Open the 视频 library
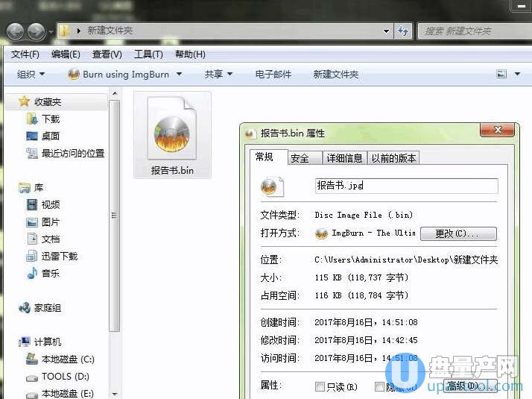532x399 pixels. tap(50, 204)
